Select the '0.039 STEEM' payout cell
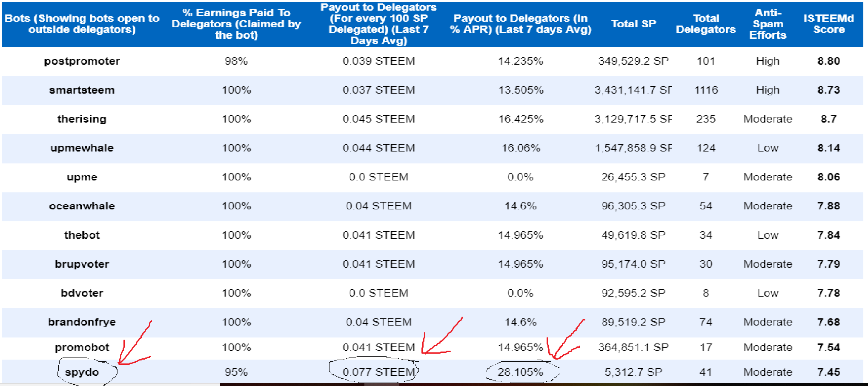 (378, 61)
